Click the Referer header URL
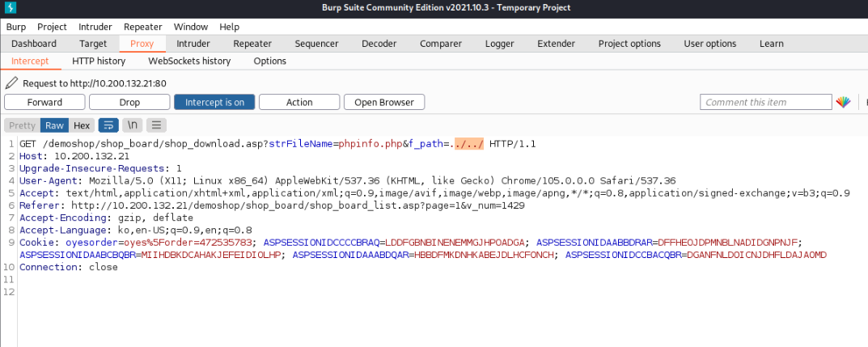The image size is (868, 347). [x=298, y=205]
